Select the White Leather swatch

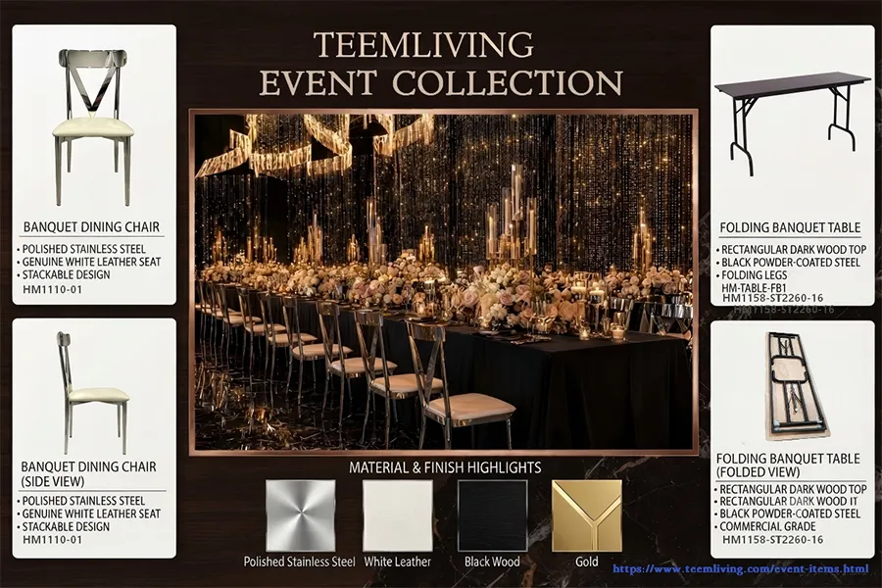398,515
